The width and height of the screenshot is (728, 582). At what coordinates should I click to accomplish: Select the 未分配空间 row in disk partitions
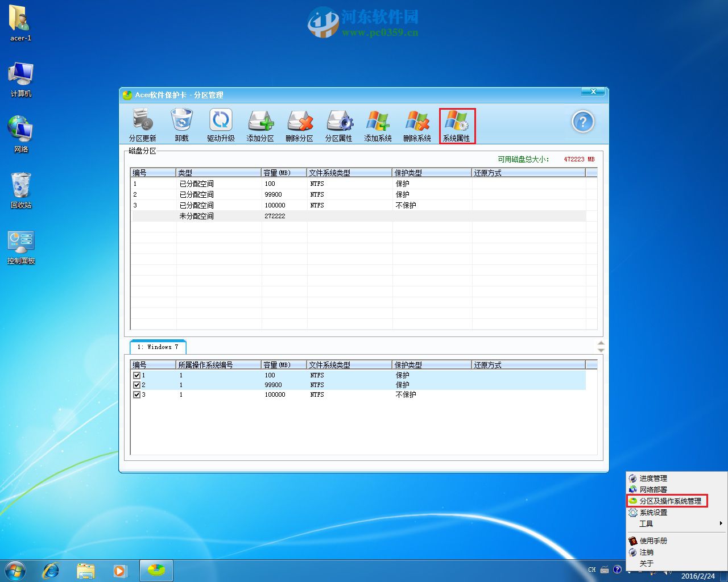point(196,216)
